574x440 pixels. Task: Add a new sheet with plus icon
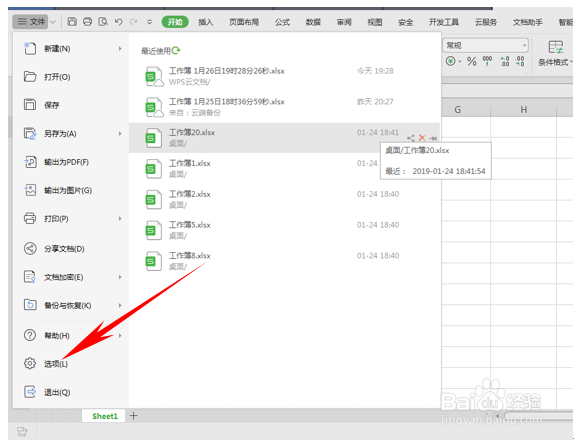point(134,415)
